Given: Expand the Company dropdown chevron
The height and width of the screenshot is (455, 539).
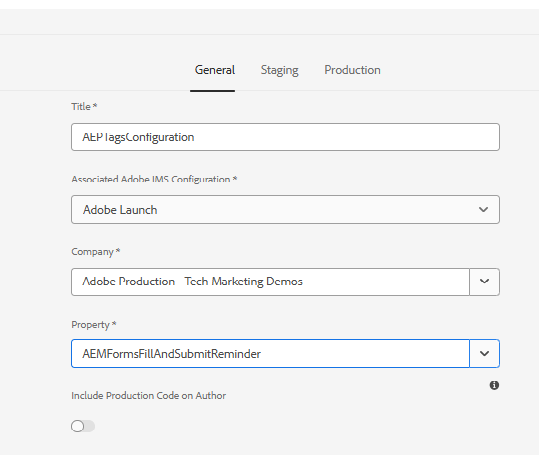Looking at the screenshot, I should point(484,282).
